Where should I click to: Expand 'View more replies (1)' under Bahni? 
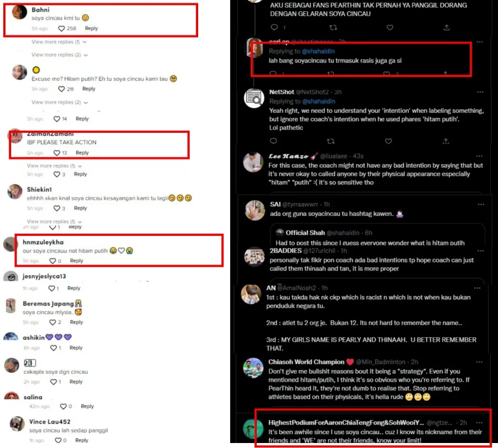59,42
